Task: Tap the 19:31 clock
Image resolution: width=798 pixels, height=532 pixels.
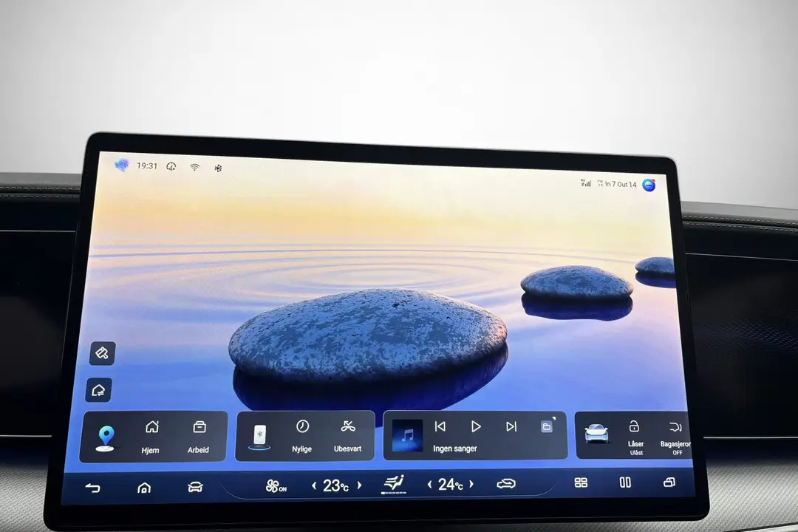Action: coord(147,166)
